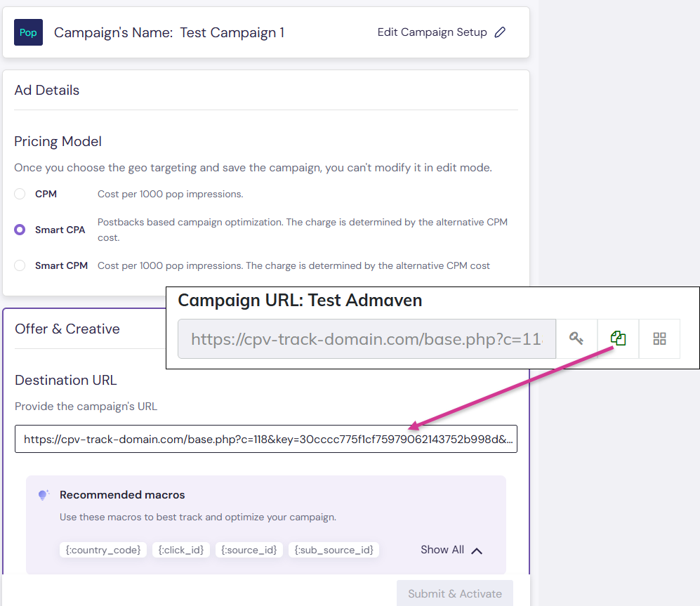Click the Pop campaign type badge

pos(28,32)
